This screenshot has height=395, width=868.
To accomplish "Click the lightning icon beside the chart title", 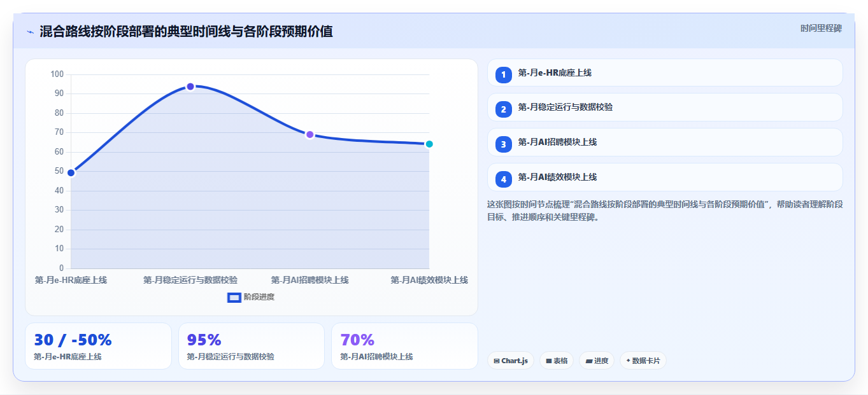I will (30, 32).
